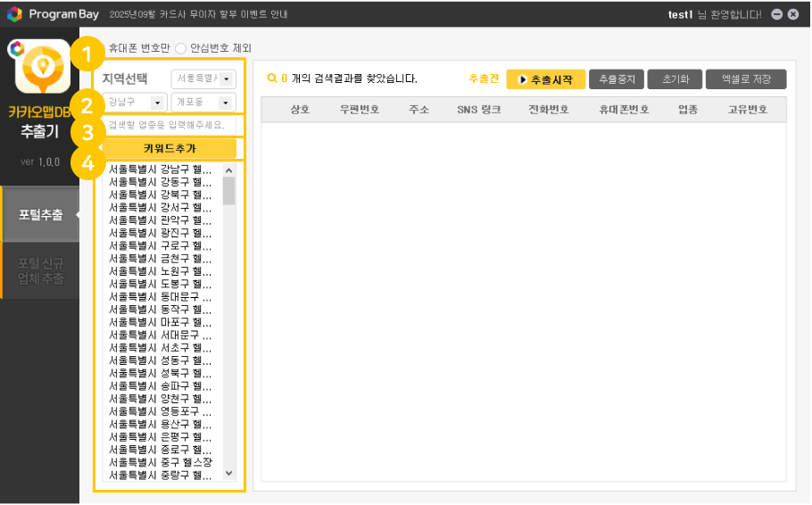This screenshot has width=812, height=505.
Task: Switch to the 포털추출 sidebar tab
Action: tap(40, 214)
